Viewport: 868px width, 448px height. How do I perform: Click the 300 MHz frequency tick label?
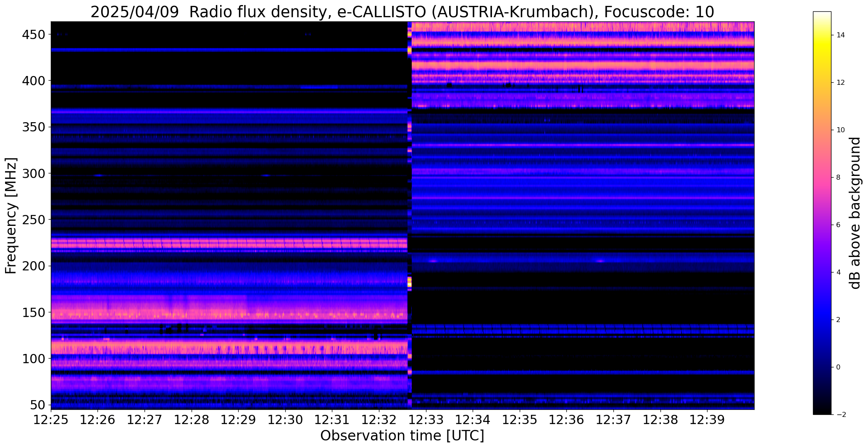33,173
